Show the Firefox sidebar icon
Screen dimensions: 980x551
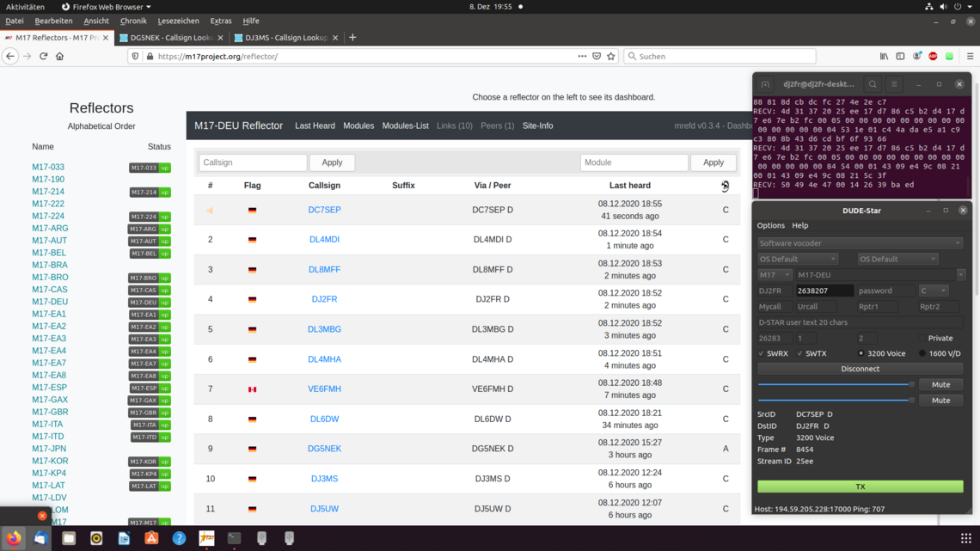[900, 56]
